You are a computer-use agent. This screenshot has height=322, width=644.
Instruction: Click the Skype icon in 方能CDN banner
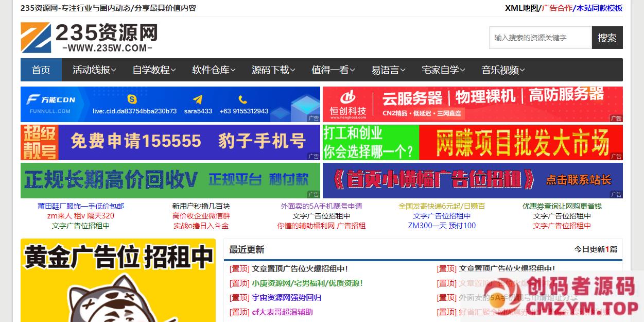[x=132, y=99]
